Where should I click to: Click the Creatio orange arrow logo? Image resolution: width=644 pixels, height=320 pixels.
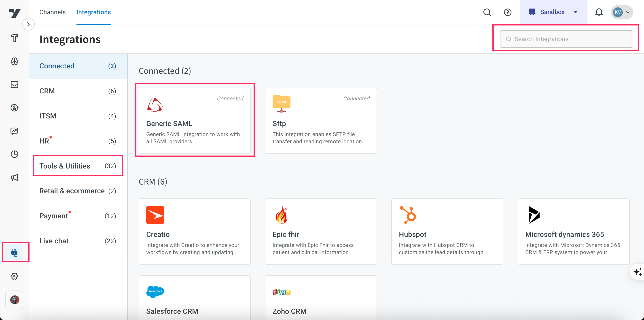155,215
